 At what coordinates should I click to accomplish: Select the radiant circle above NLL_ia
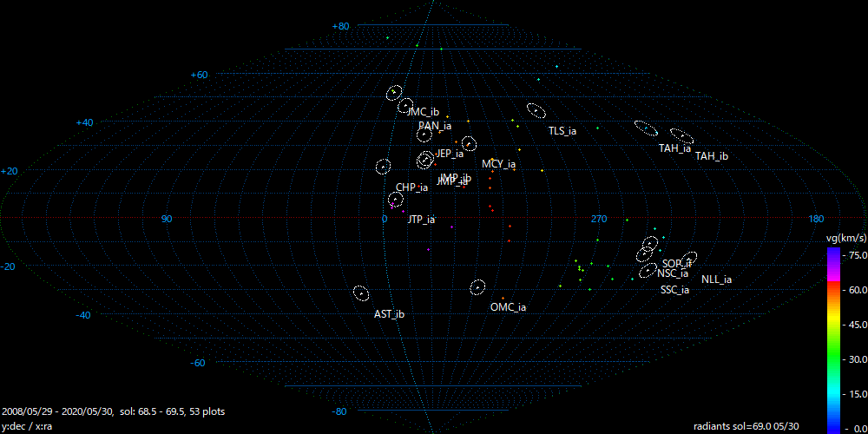(x=689, y=258)
